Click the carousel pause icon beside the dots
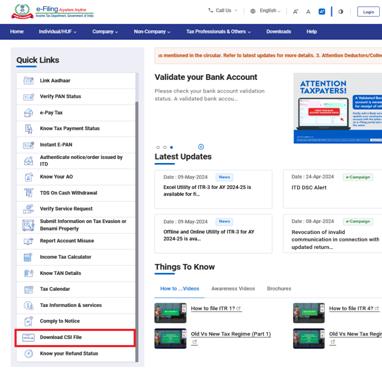This screenshot has height=369, width=382. tap(201, 147)
